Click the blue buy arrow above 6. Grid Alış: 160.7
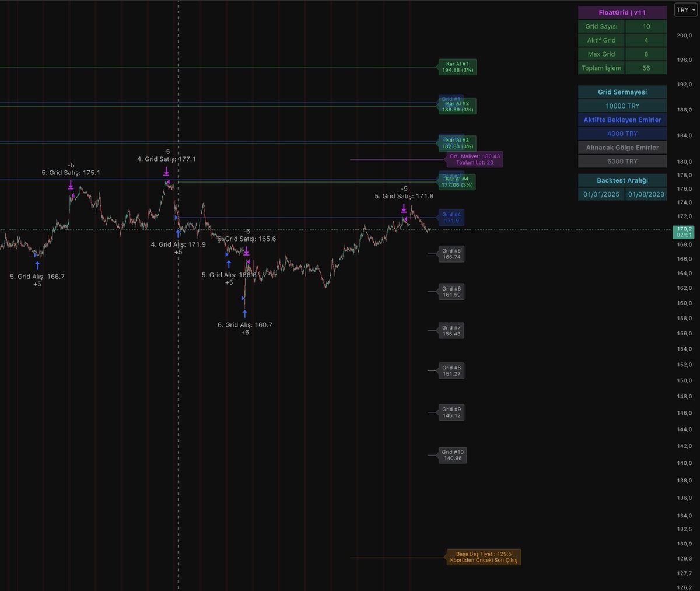700x591 pixels. point(244,314)
